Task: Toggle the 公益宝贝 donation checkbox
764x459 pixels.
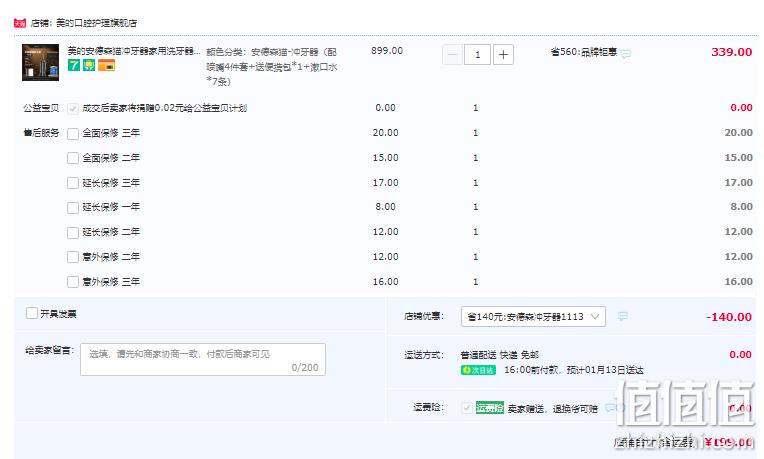Action: tap(73, 108)
